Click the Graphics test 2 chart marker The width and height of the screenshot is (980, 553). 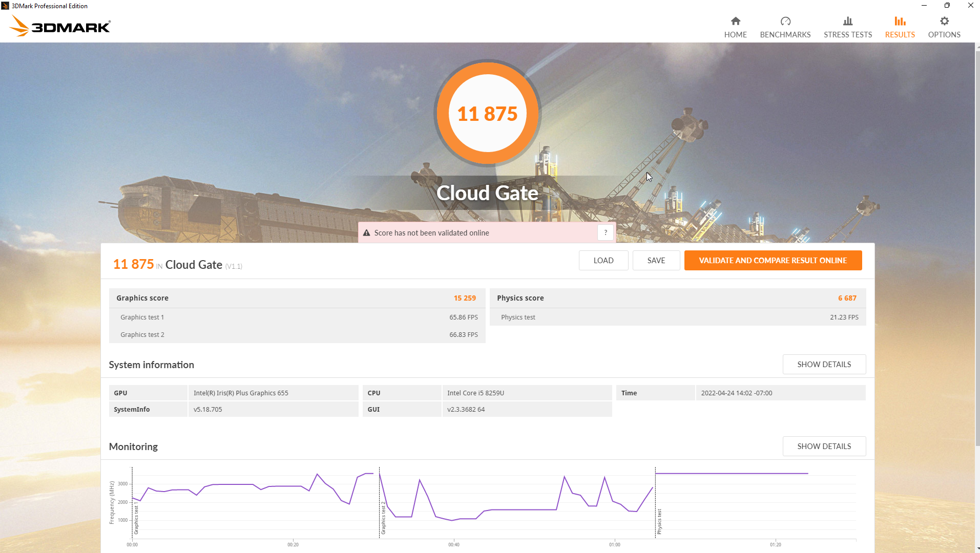383,518
